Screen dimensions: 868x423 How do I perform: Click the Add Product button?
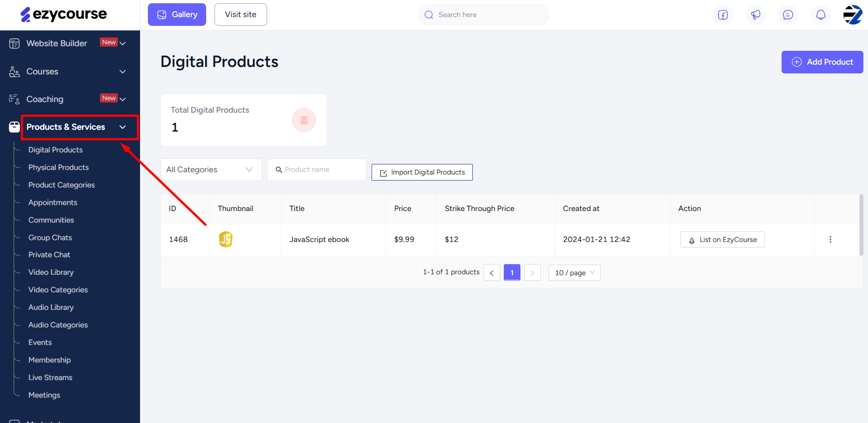tap(822, 62)
